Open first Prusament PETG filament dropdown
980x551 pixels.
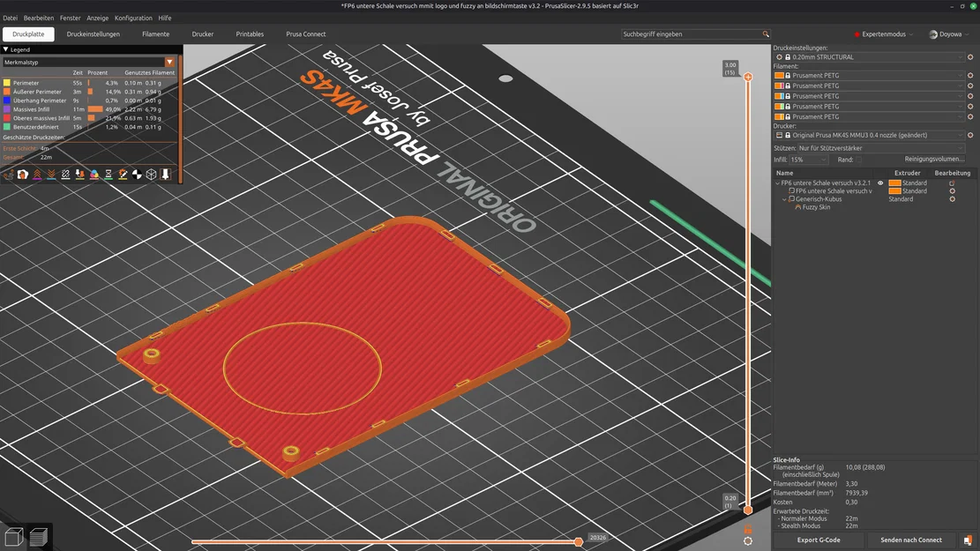(870, 76)
